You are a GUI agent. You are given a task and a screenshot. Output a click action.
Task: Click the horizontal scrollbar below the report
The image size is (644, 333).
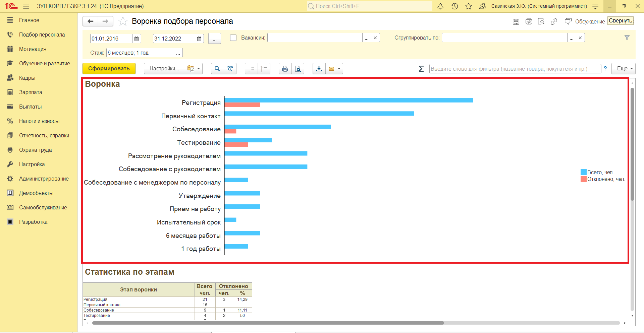click(268, 323)
